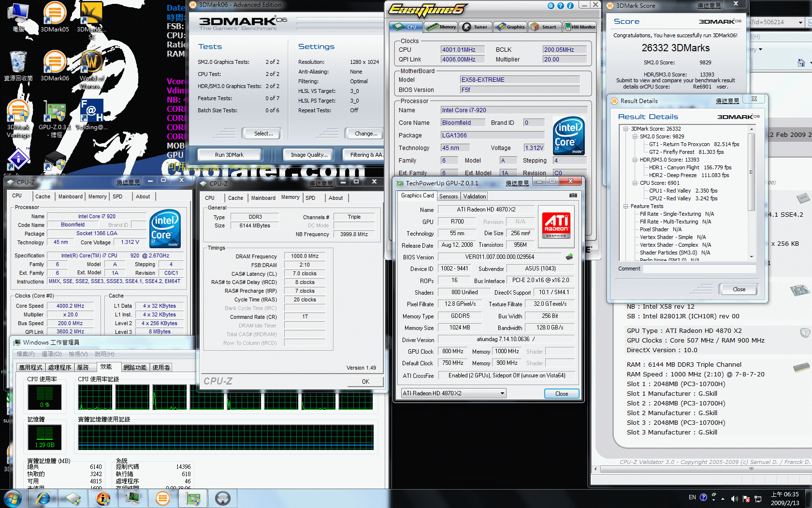Open the Computer desktop icon
The height and width of the screenshot is (508, 812).
pyautogui.click(x=18, y=17)
